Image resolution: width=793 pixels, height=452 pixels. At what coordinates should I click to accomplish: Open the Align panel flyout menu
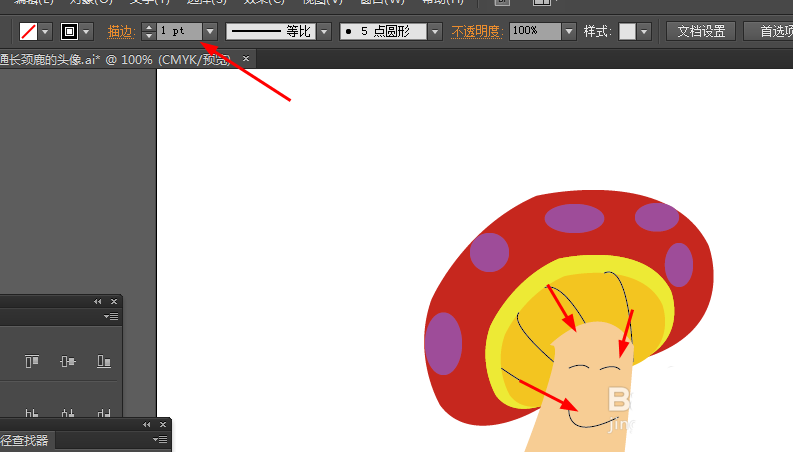coord(111,317)
